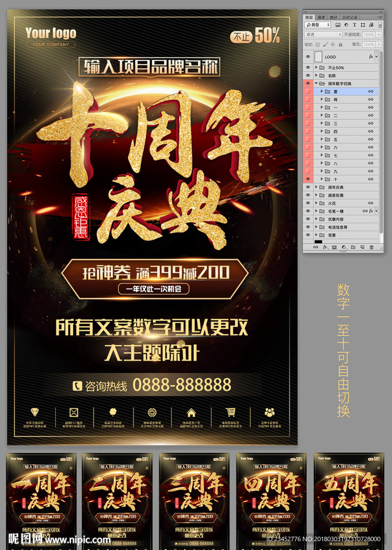Select the 感恩钜惠 group row

click(341, 196)
